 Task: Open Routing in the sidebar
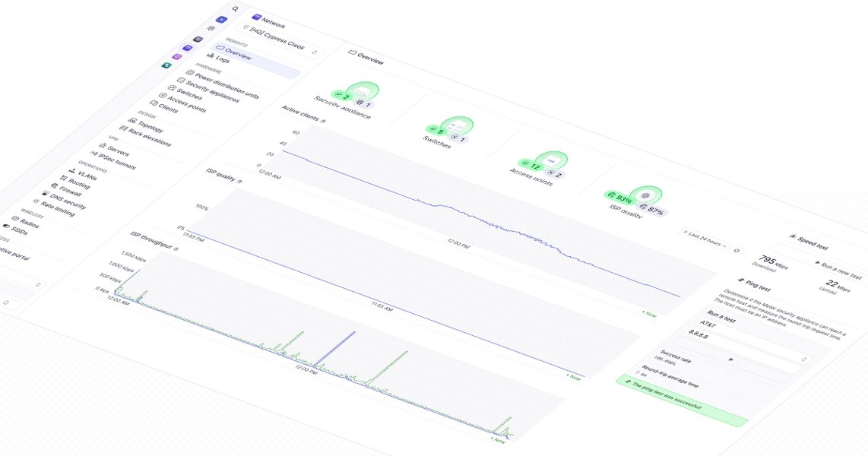pos(74,182)
